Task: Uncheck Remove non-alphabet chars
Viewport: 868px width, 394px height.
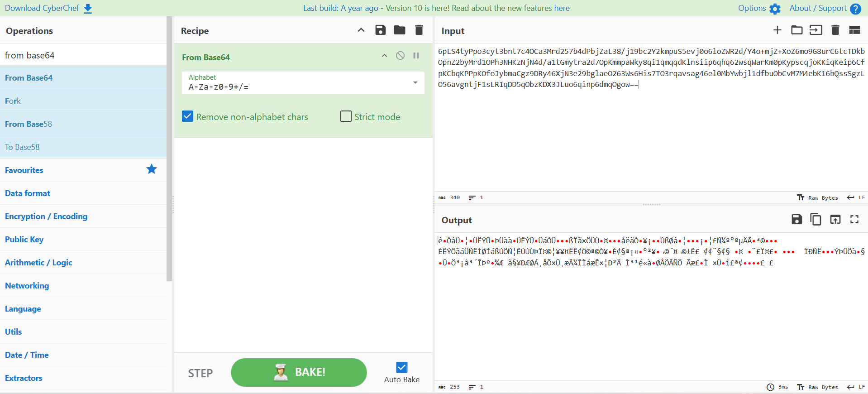Action: coord(188,117)
